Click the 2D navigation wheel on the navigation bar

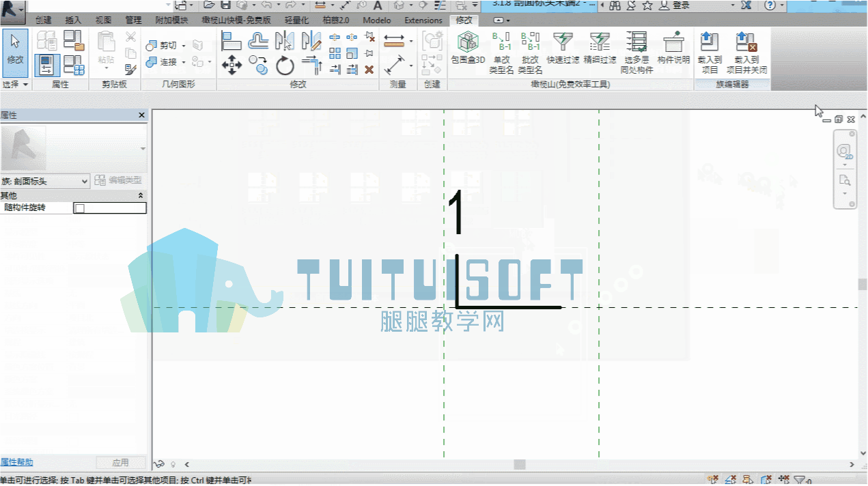tap(845, 151)
